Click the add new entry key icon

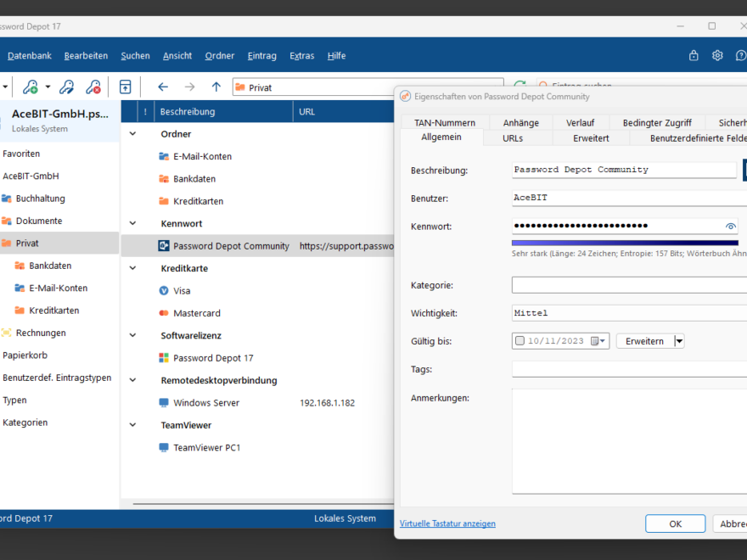click(31, 87)
